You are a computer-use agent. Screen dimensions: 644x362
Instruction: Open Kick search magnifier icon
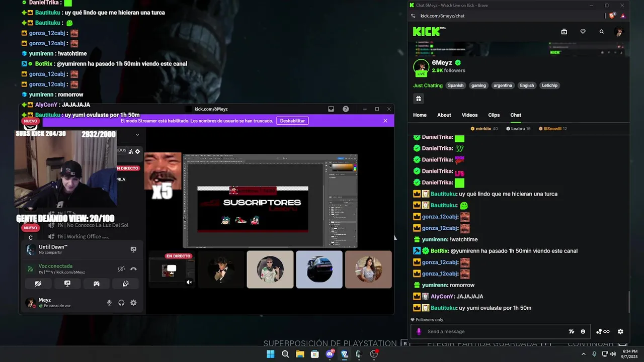point(601,32)
